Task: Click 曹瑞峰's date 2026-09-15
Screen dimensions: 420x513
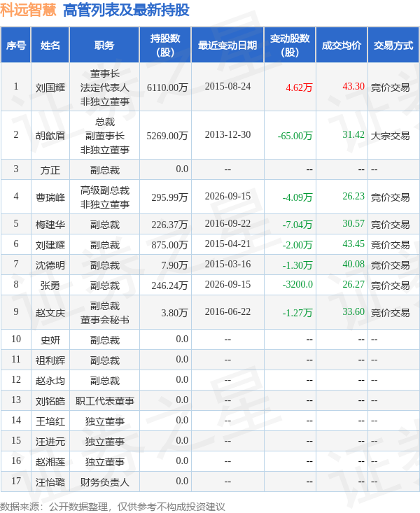Action: click(227, 196)
